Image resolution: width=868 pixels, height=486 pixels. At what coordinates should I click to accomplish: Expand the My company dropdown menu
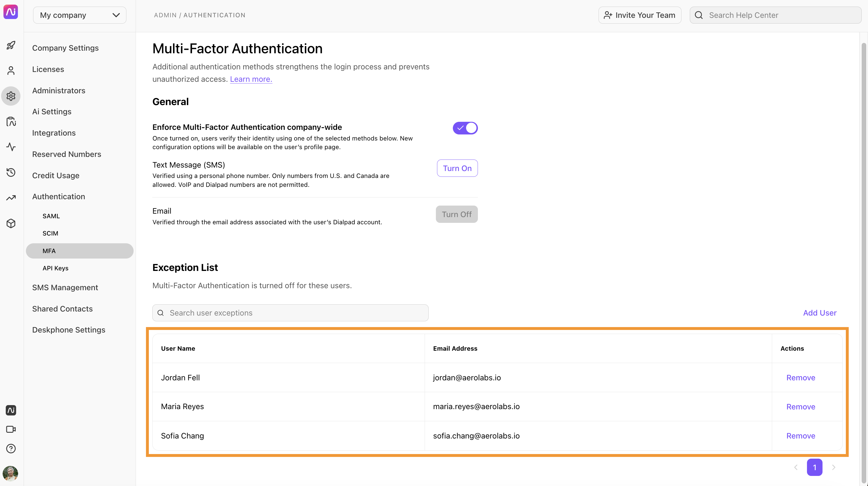click(x=79, y=15)
